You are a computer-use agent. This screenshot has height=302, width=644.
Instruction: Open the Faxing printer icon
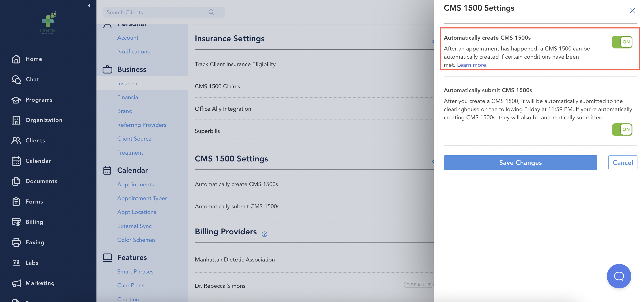click(x=16, y=242)
